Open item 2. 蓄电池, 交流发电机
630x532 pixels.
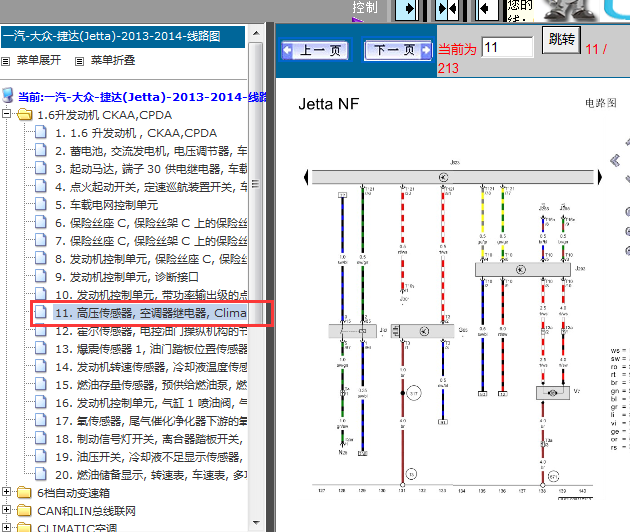pyautogui.click(x=151, y=151)
